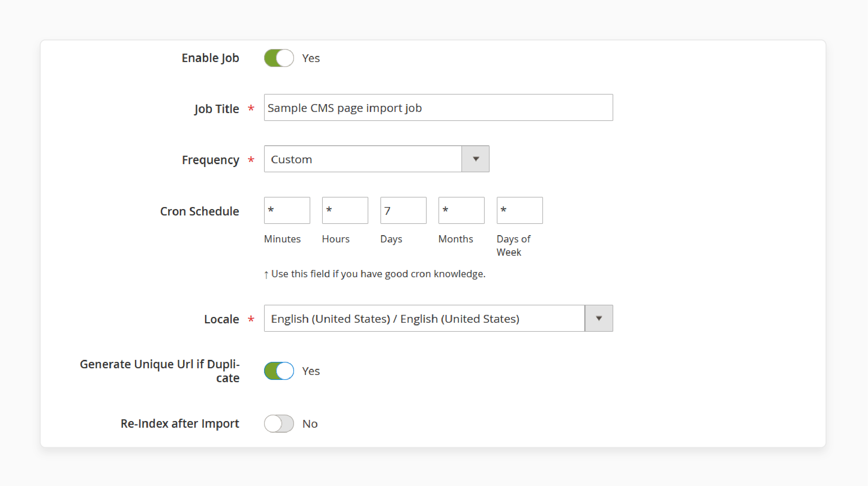
Task: Click the cron knowledge hint text
Action: click(375, 274)
